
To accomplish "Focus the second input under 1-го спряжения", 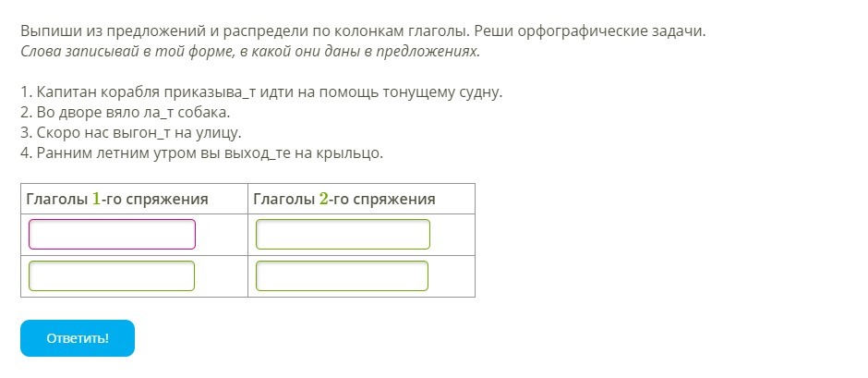I will click(112, 276).
